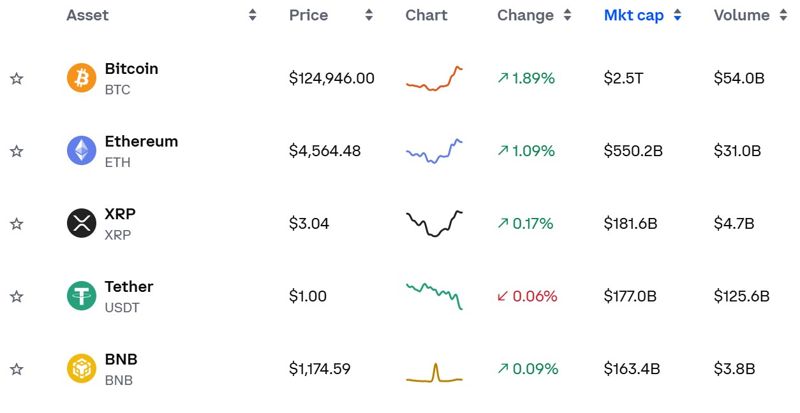Star the BNB row
This screenshot has width=800, height=413.
(16, 369)
